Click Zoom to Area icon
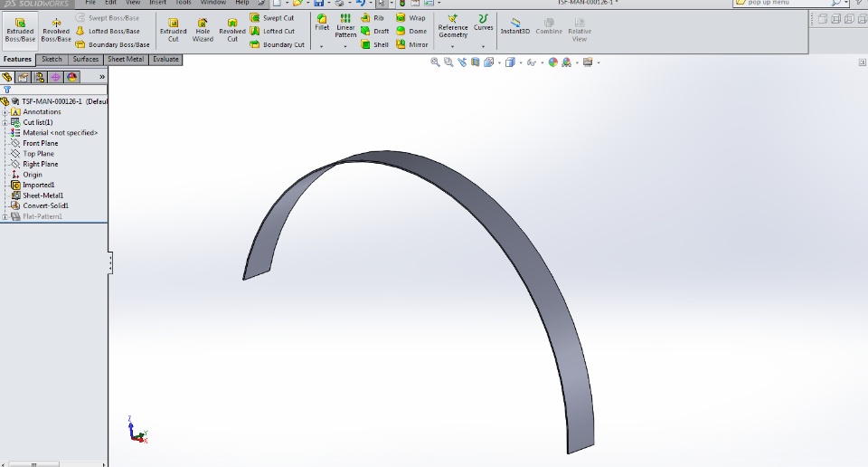This screenshot has width=868, height=467. [x=448, y=62]
